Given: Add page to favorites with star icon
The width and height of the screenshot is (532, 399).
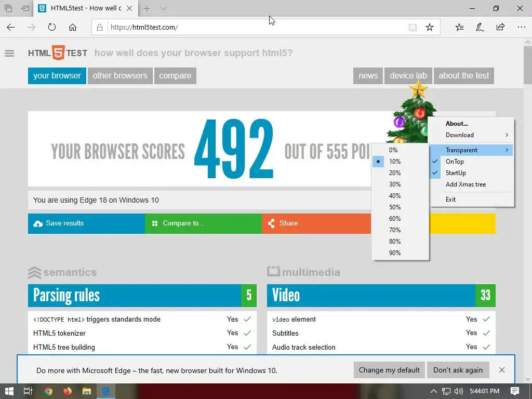Looking at the screenshot, I should [430, 27].
